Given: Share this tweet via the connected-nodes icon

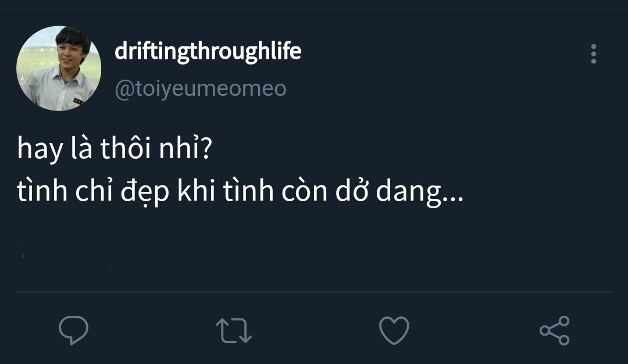Looking at the screenshot, I should pyautogui.click(x=554, y=330).
